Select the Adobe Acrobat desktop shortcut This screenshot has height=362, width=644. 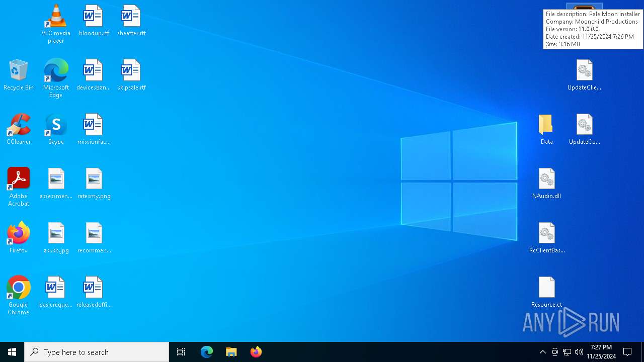click(x=19, y=187)
